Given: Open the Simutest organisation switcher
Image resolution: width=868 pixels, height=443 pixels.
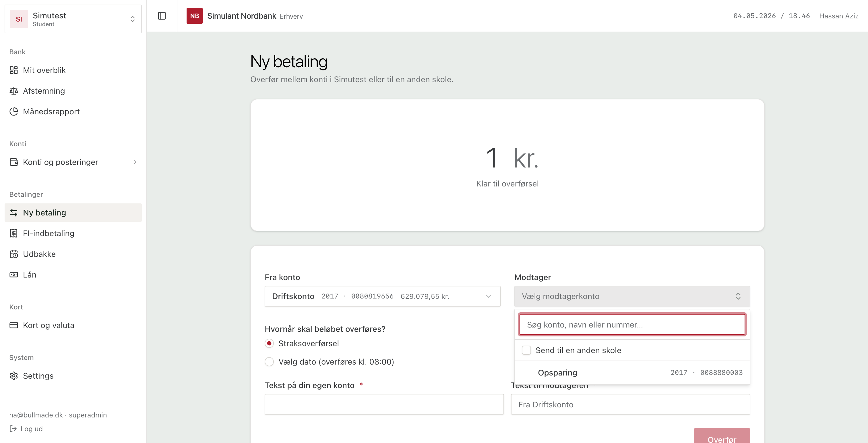Looking at the screenshot, I should click(73, 19).
